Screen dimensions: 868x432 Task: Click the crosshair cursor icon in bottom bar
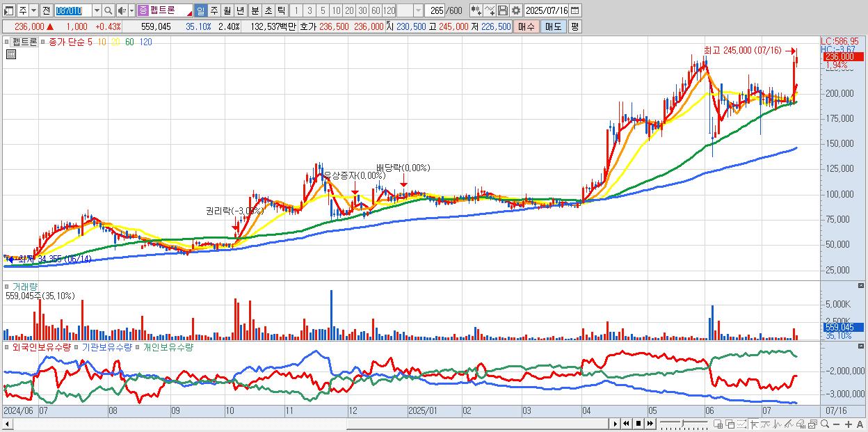[755, 424]
